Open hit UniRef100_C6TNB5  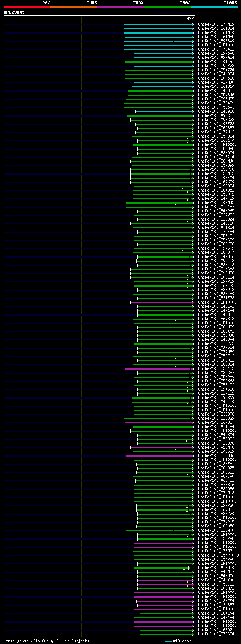[216, 37]
